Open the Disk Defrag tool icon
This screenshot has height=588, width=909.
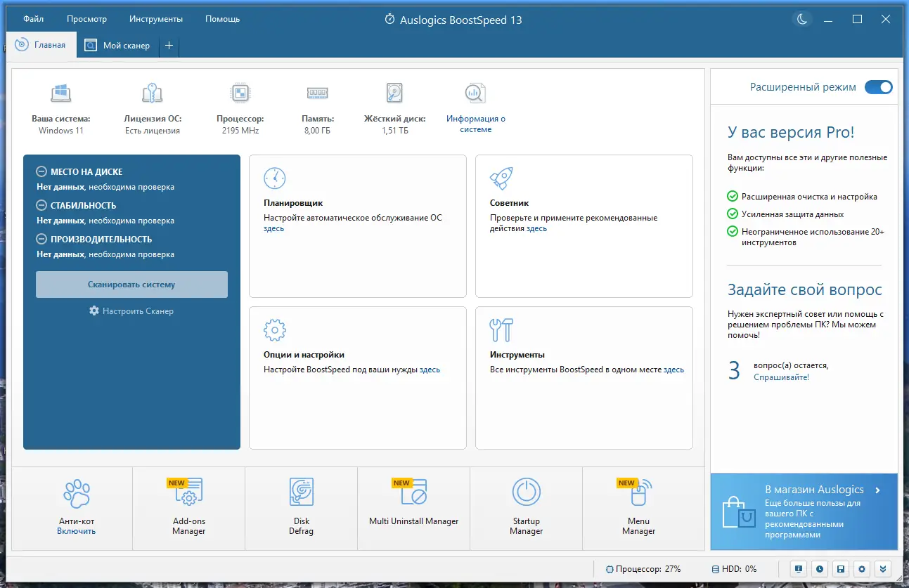pyautogui.click(x=301, y=492)
